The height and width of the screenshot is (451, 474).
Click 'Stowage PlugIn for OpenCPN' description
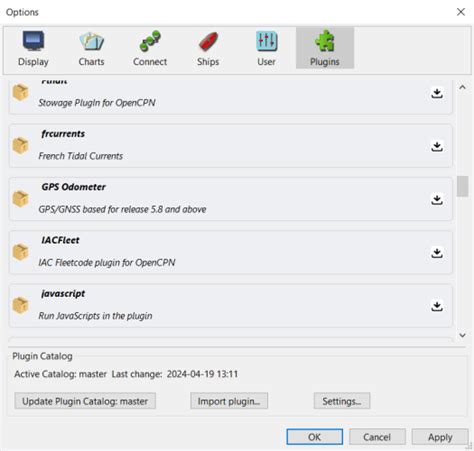97,103
